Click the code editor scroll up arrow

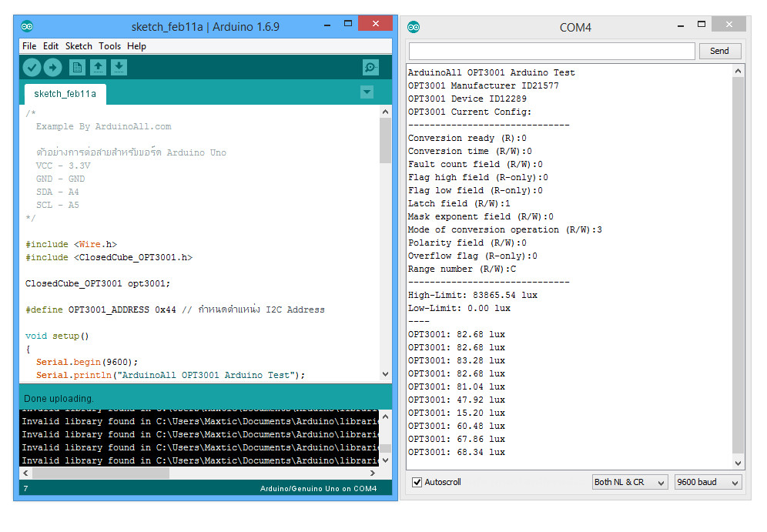[x=386, y=112]
